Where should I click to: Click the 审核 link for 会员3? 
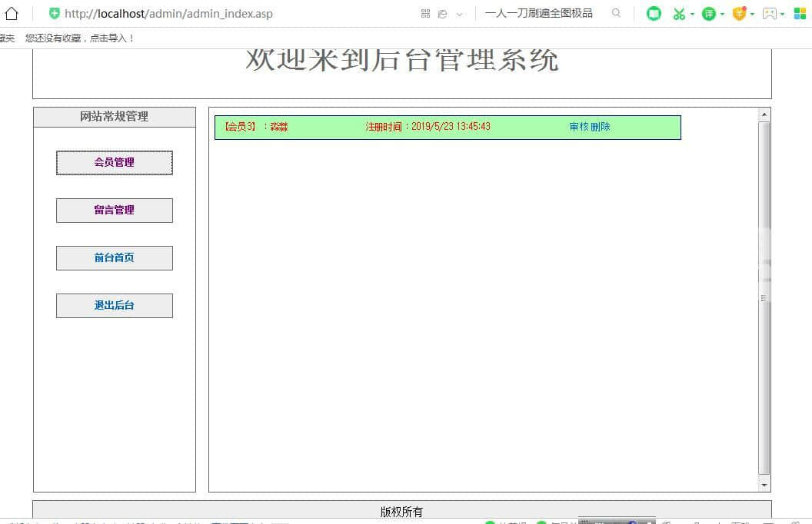pos(579,127)
